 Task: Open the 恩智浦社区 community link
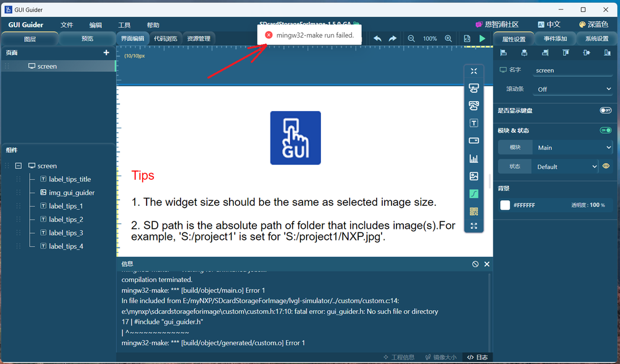(x=497, y=25)
